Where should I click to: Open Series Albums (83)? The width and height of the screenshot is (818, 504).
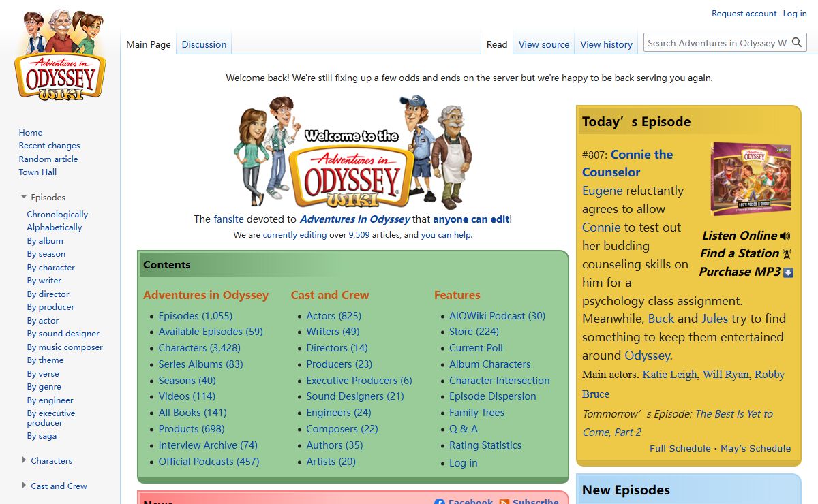click(201, 364)
